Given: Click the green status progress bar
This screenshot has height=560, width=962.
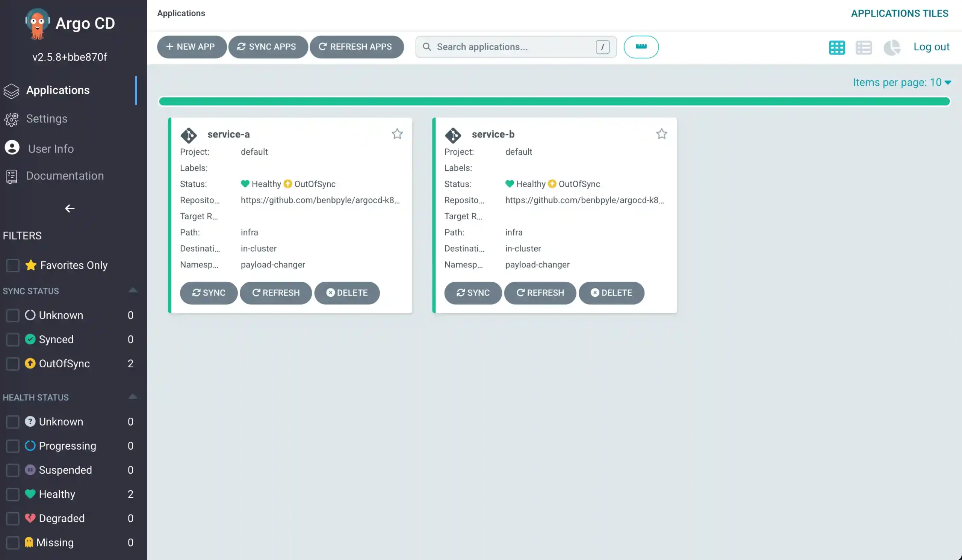Looking at the screenshot, I should pyautogui.click(x=554, y=101).
